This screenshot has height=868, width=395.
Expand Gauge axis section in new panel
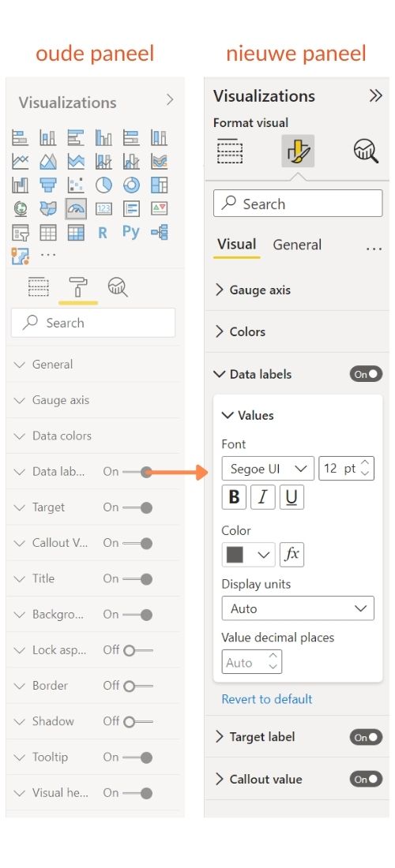pyautogui.click(x=253, y=290)
